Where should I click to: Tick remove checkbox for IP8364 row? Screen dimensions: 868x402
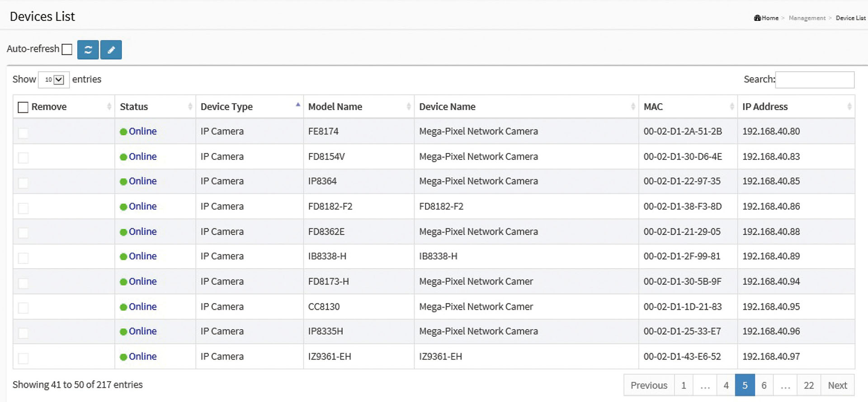(x=23, y=183)
